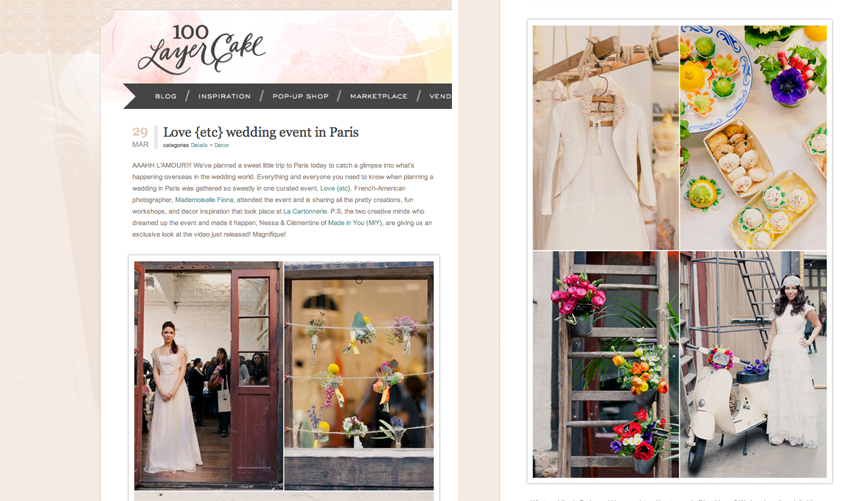
Task: Open the Inspiration menu item
Action: [224, 96]
